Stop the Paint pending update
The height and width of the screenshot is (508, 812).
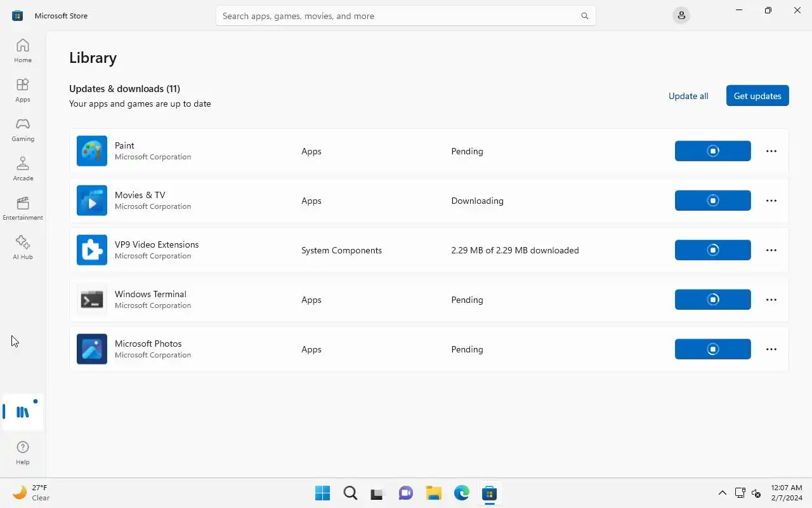pos(713,151)
